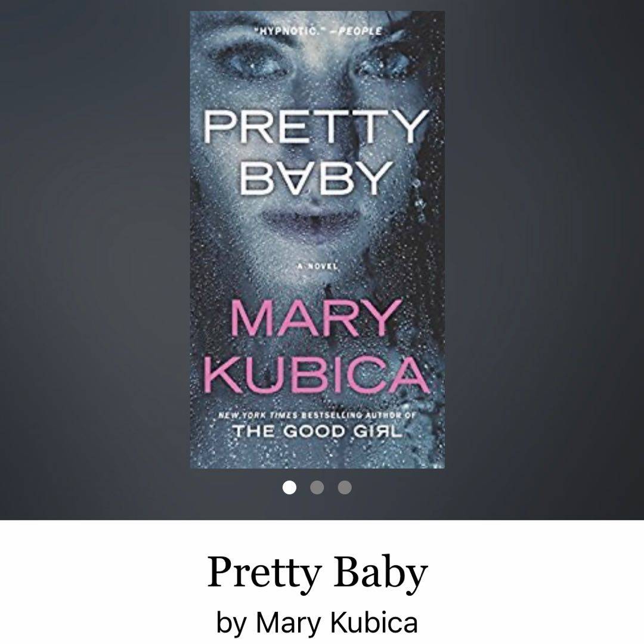The width and height of the screenshot is (644, 644).
Task: Switch to the second carousel dot
Action: tap(317, 488)
